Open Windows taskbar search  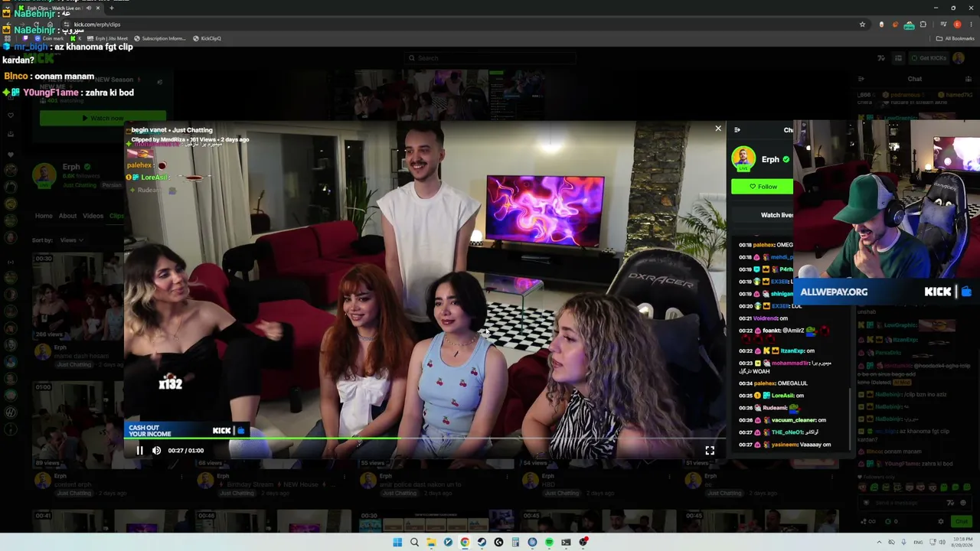pyautogui.click(x=414, y=543)
